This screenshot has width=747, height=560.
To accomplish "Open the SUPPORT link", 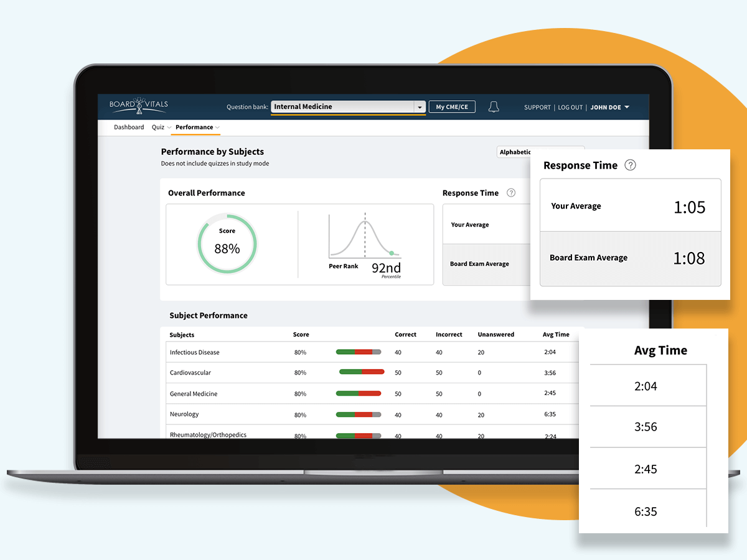I will click(537, 107).
